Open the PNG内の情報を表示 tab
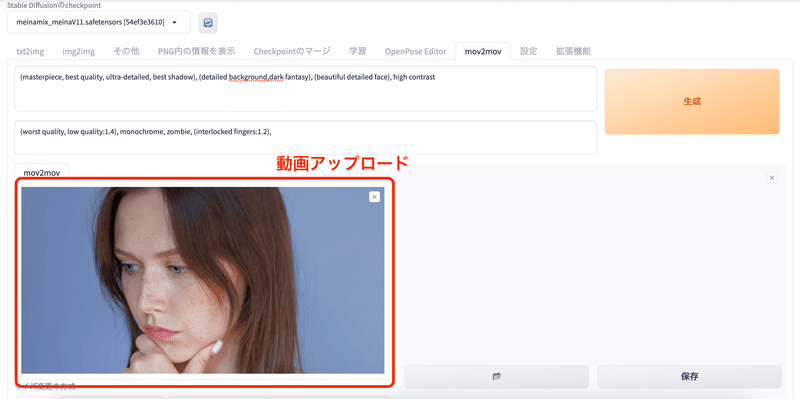Image resolution: width=800 pixels, height=399 pixels. [196, 51]
